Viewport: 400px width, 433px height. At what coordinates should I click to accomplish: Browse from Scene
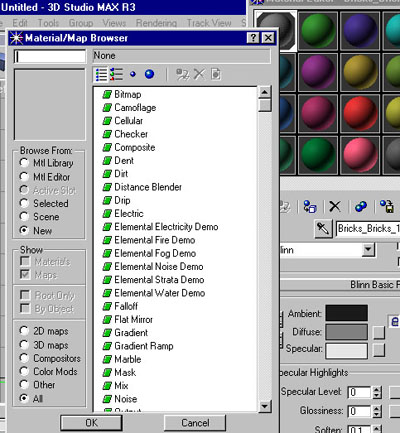(x=39, y=217)
